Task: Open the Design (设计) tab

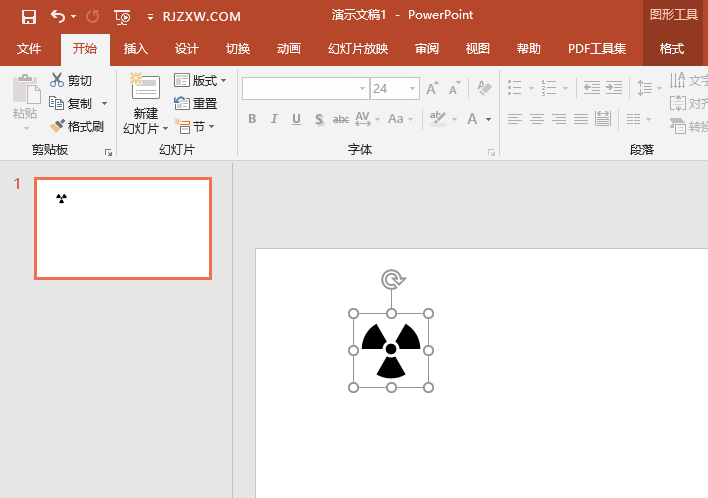Action: [187, 49]
